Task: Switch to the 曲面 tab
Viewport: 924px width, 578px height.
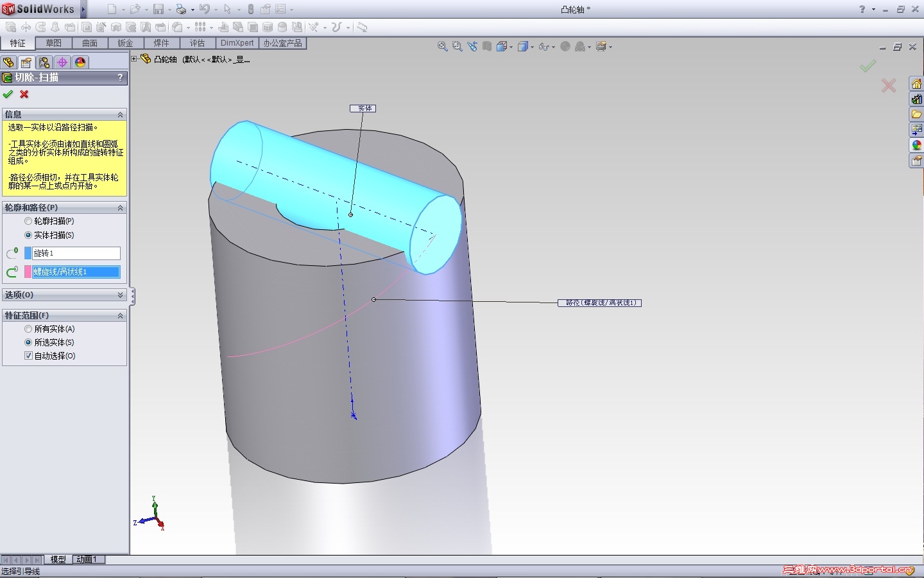Action: click(x=90, y=43)
